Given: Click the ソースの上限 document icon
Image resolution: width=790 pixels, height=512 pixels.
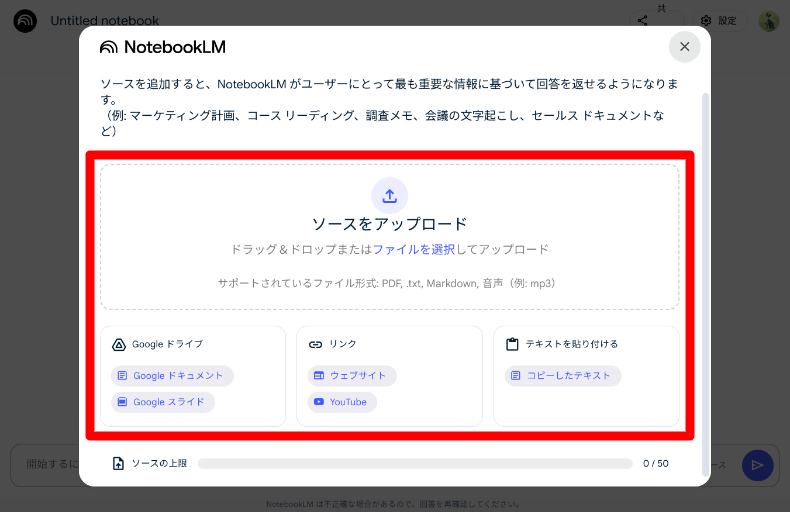Looking at the screenshot, I should [x=118, y=464].
